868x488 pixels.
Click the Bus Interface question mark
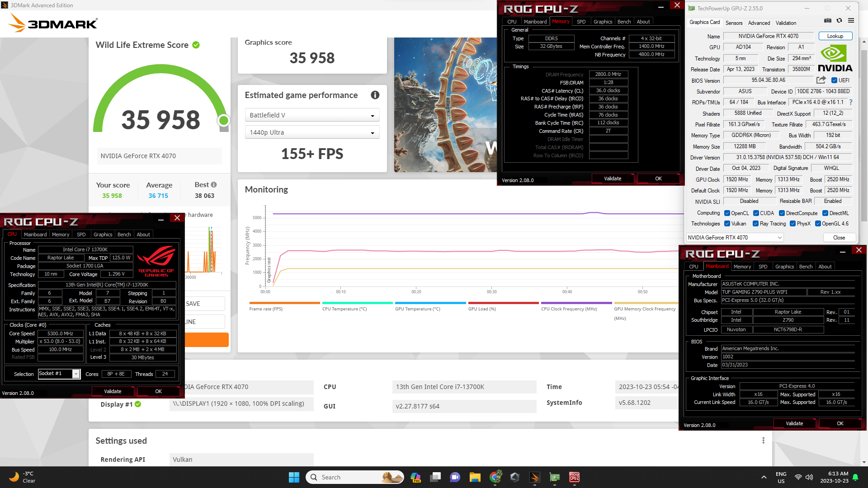point(851,102)
